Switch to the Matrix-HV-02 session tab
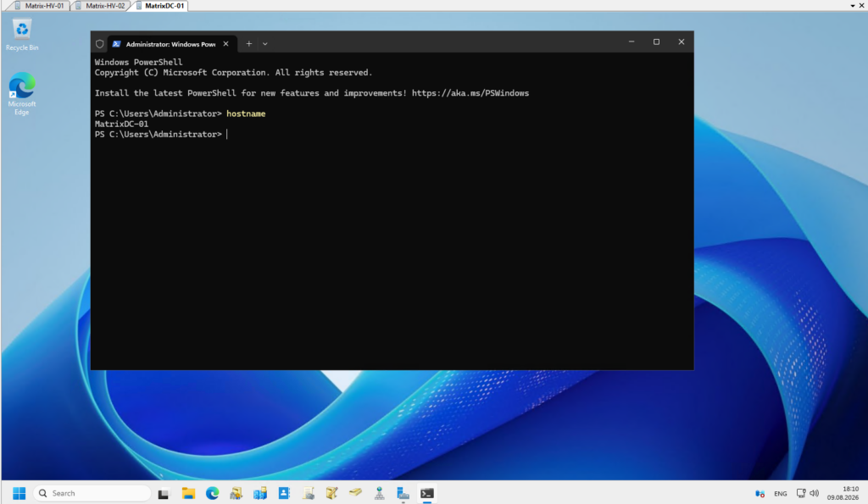 100,6
